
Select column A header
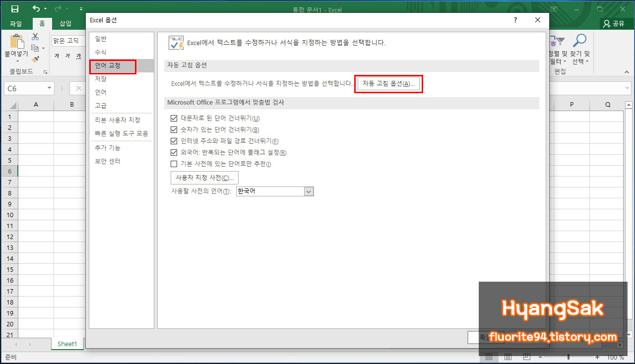36,105
